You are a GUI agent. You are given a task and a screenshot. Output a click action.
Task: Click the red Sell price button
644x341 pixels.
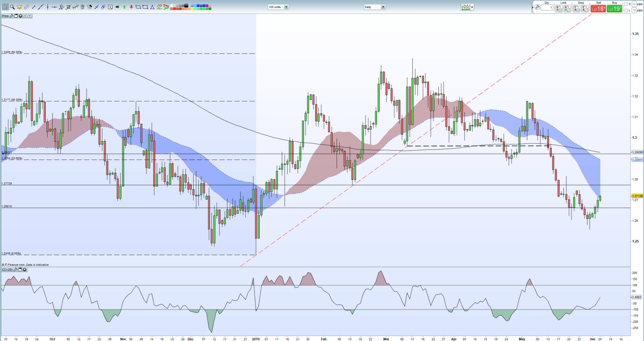pyautogui.click(x=598, y=9)
